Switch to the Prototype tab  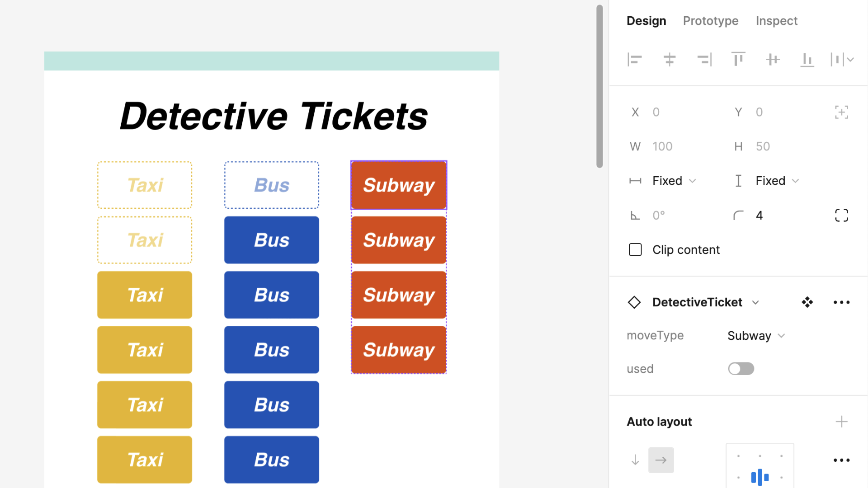tap(711, 21)
